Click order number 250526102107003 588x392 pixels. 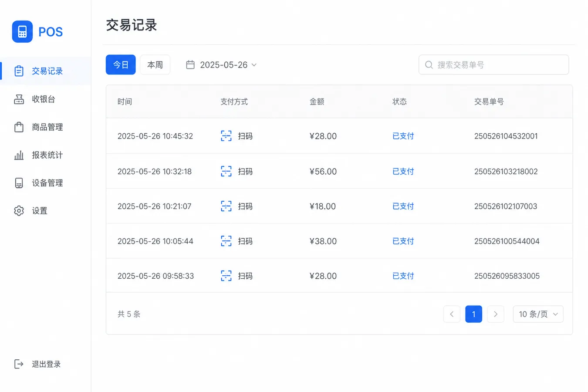505,206
